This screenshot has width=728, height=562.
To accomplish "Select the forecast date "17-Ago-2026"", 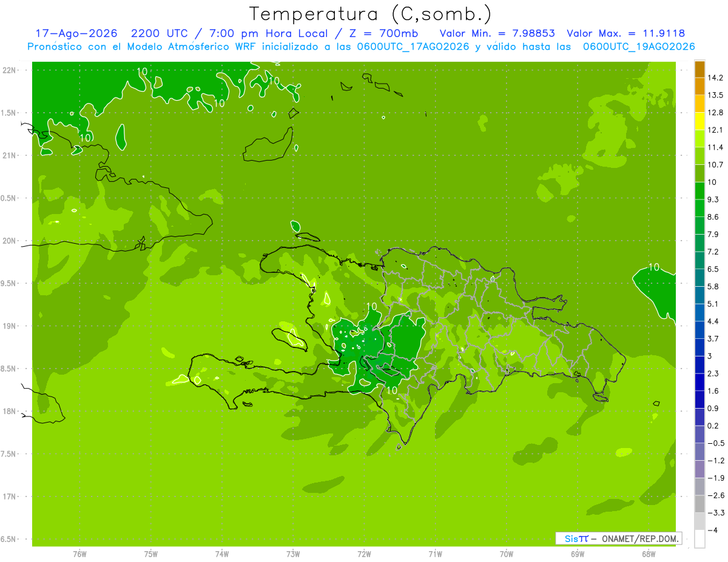I will (75, 33).
